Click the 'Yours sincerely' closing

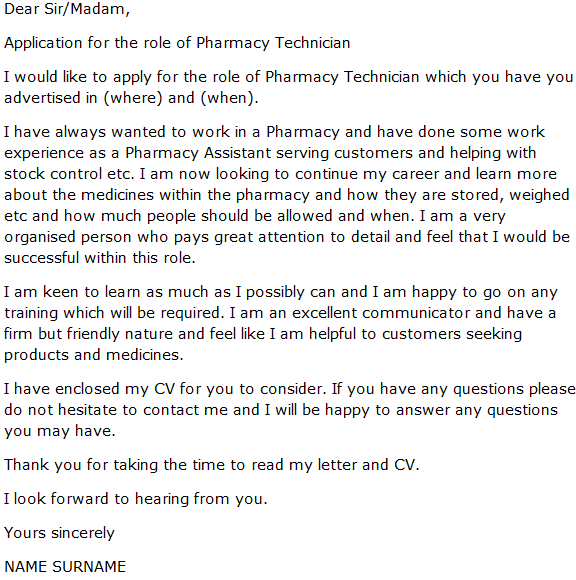click(x=60, y=533)
